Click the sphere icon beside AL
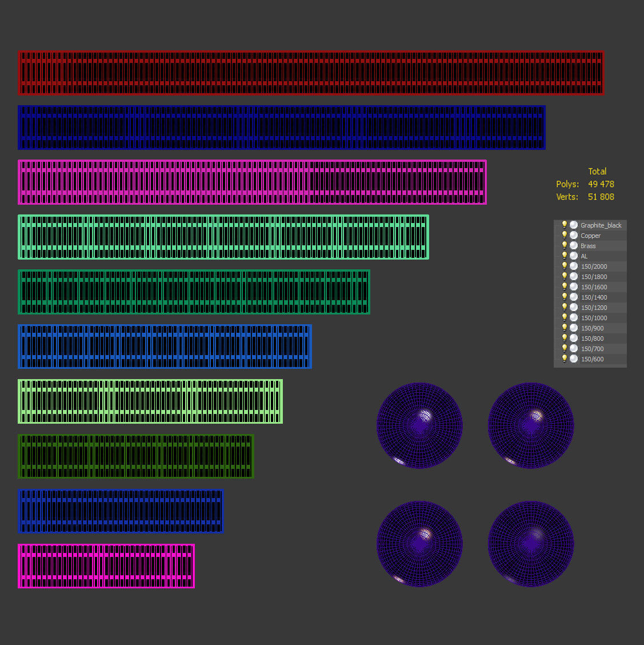This screenshot has width=644, height=645. tap(574, 256)
